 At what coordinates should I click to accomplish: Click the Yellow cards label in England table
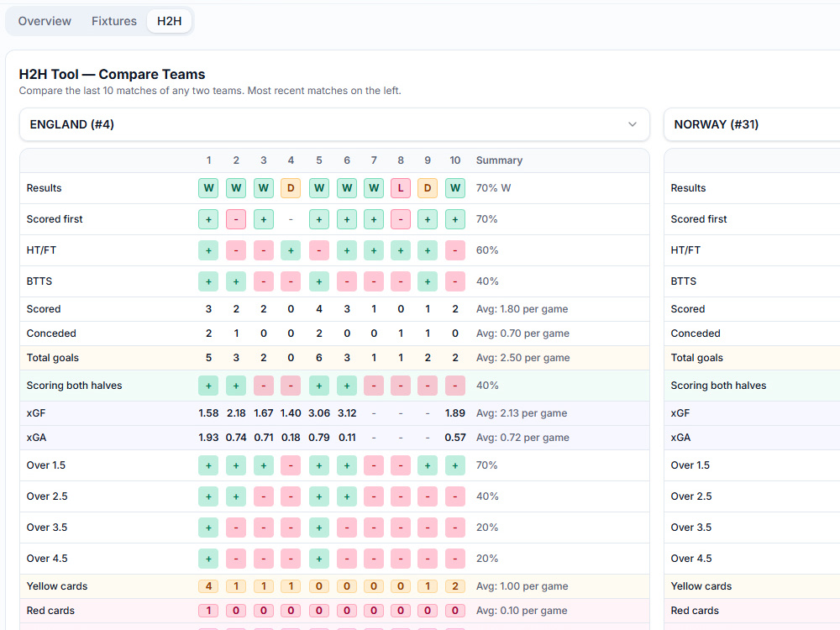pos(57,586)
